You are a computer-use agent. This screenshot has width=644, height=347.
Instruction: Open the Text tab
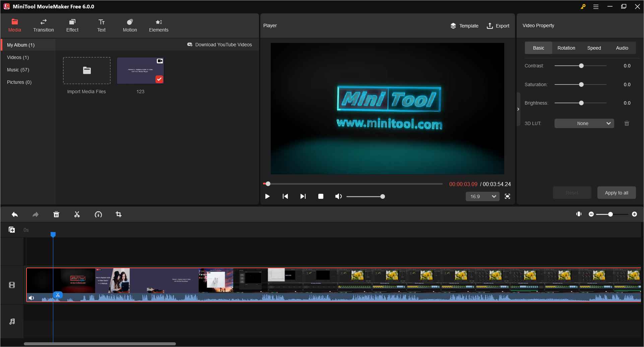click(x=102, y=25)
